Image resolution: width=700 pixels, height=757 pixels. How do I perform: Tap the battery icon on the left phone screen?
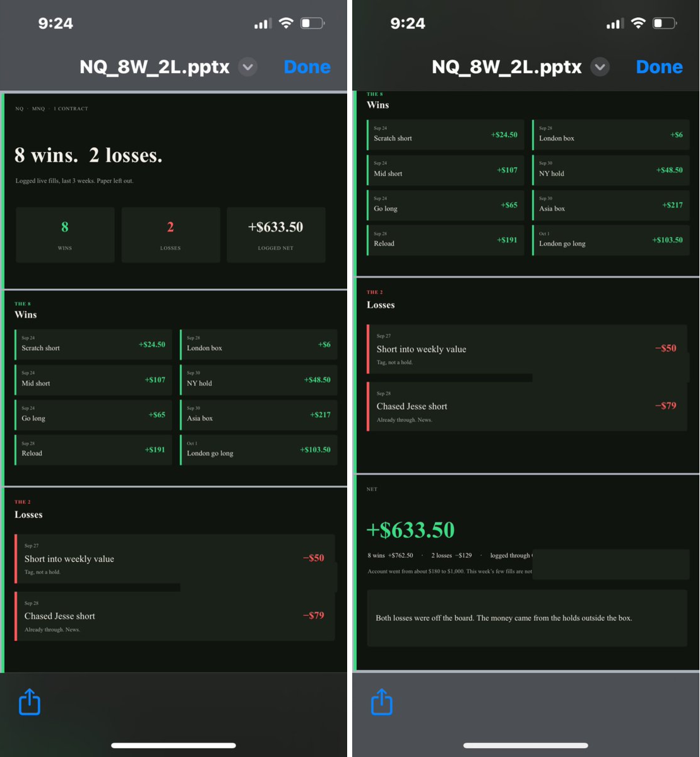312,23
